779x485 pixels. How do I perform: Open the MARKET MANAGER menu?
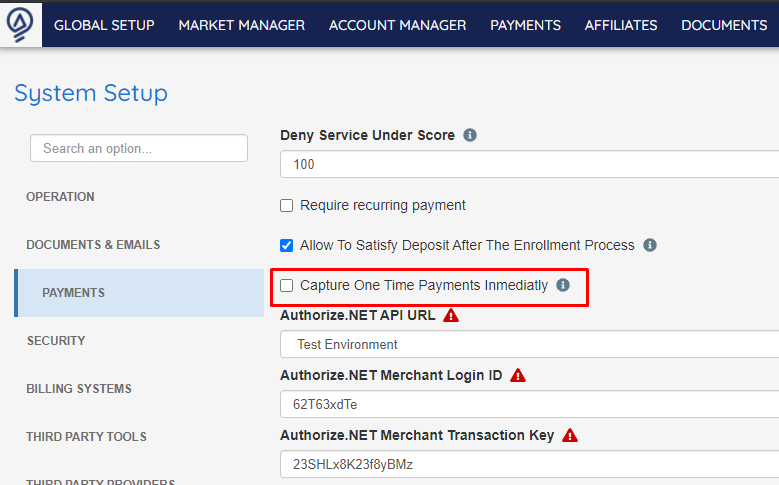242,25
